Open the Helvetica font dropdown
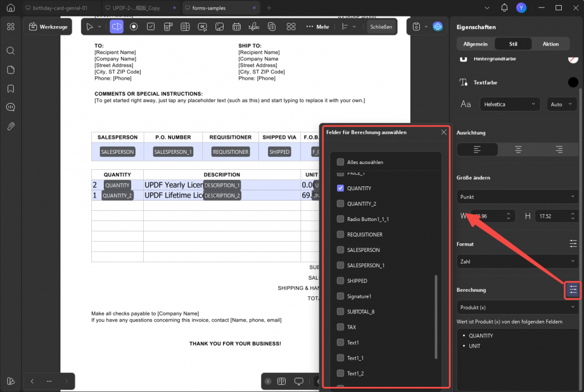Viewport: 584px width, 392px height. (509, 104)
